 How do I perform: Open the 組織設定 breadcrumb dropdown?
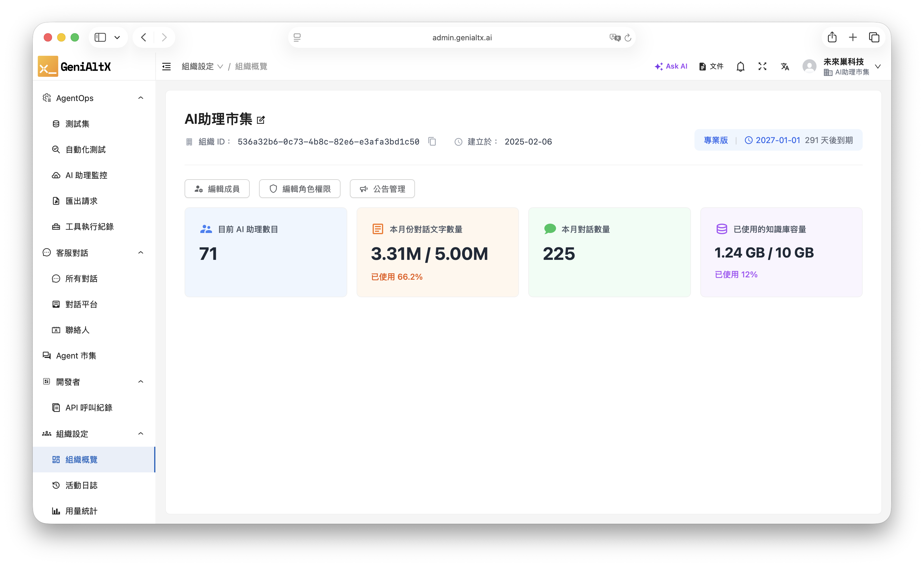click(x=202, y=66)
